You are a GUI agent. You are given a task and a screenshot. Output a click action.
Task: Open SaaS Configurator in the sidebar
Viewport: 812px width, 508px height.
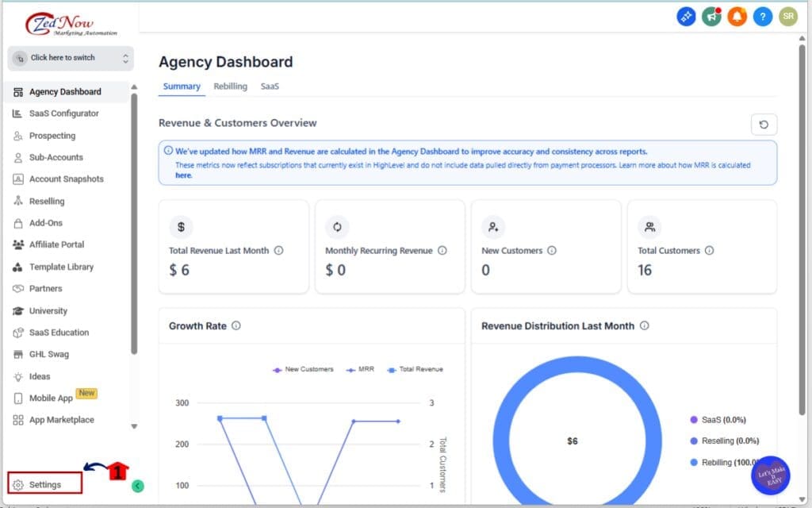(63, 114)
